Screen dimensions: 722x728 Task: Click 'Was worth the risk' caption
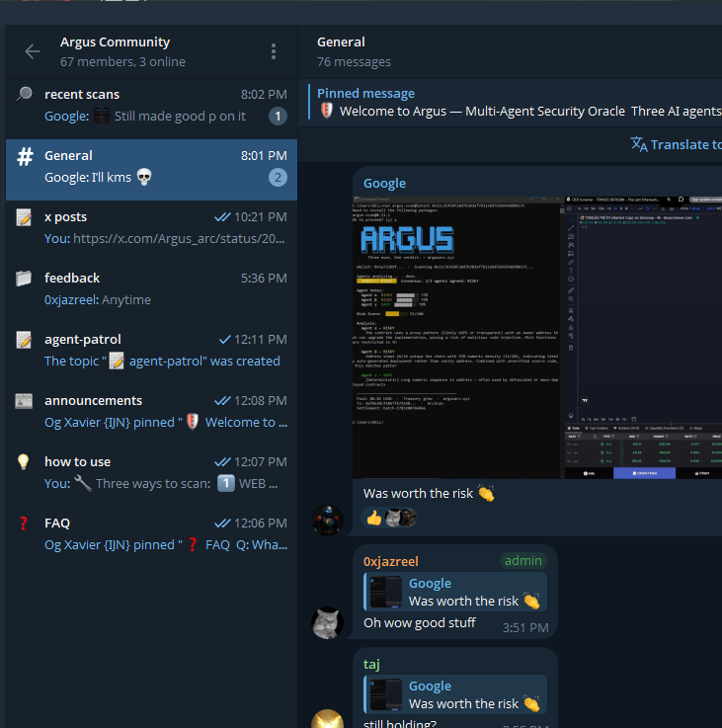(x=429, y=493)
